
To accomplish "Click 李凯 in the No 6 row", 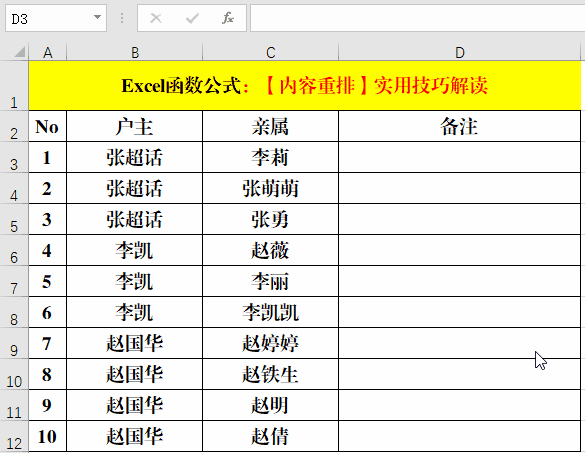I will 135,312.
